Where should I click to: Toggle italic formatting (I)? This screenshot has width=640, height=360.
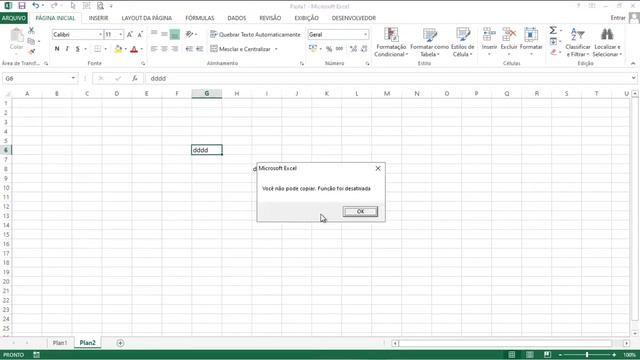[x=67, y=49]
